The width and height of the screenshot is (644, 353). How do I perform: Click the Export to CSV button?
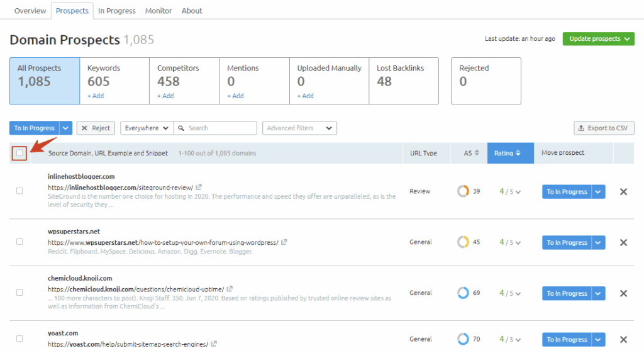click(x=604, y=128)
